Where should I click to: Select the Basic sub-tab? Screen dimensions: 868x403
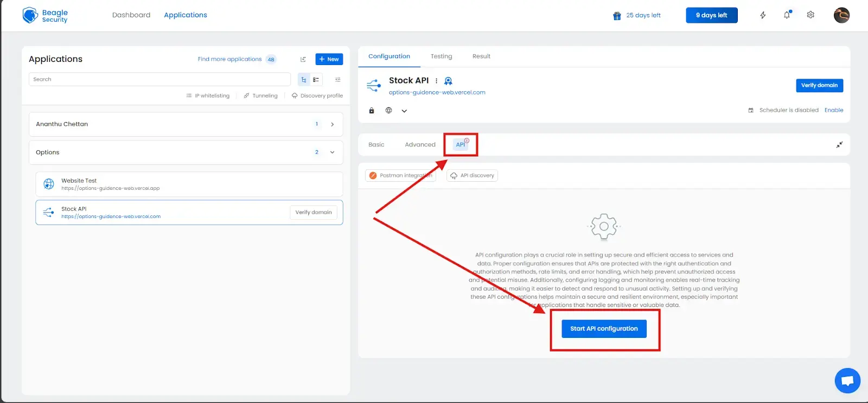point(376,145)
